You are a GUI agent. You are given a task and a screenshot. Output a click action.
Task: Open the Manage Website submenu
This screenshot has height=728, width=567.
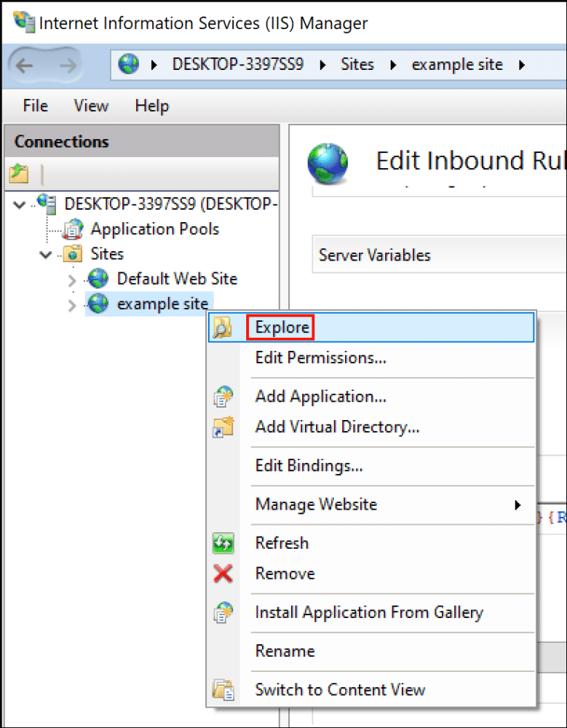coord(316,505)
